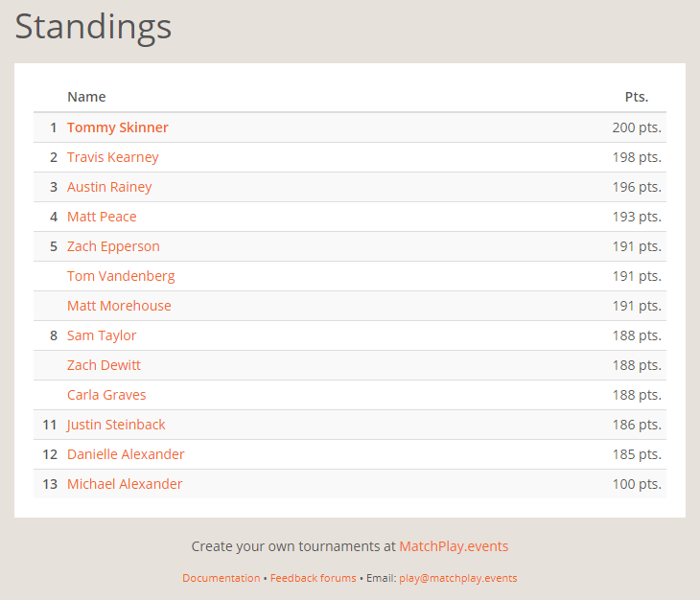Click the Name column header
The height and width of the screenshot is (600, 700).
[86, 97]
